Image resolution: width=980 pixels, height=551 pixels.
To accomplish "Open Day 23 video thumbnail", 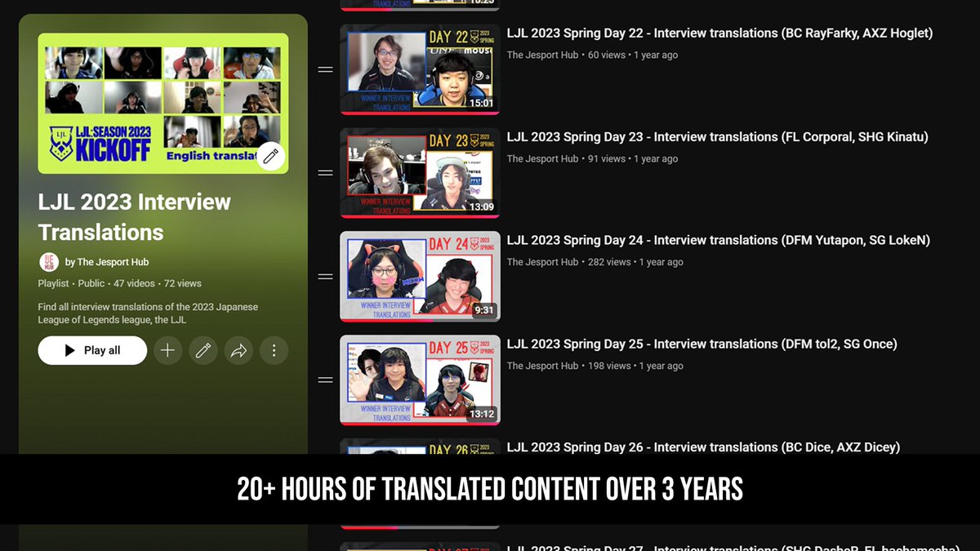I will click(x=420, y=173).
